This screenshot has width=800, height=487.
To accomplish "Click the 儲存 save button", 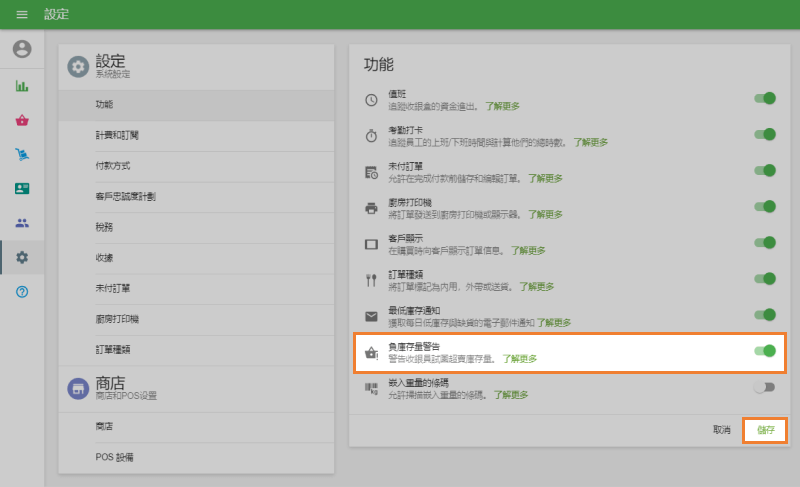I will (765, 430).
